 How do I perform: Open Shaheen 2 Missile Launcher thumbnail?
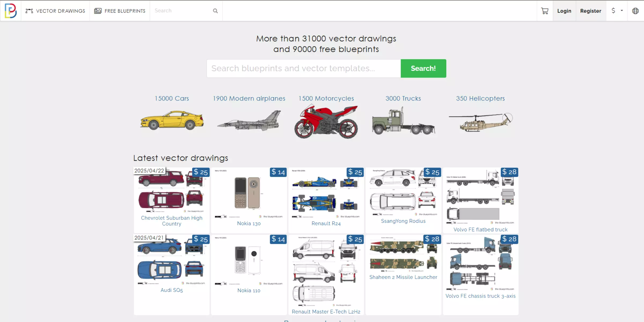coord(403,254)
